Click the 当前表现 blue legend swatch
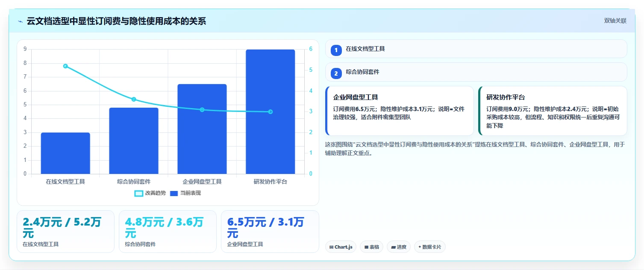Viewport: 644px width, 270px height. click(174, 194)
